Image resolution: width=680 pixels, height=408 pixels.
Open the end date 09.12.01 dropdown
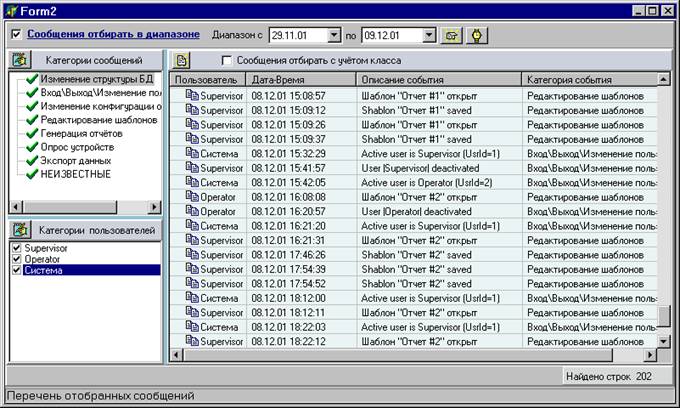tap(429, 35)
